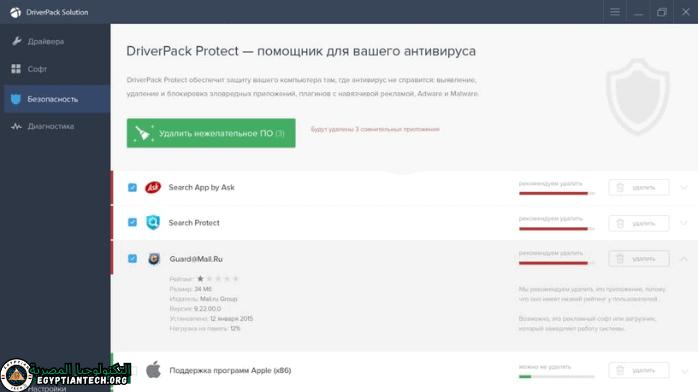Click the Search Protect app icon

click(x=153, y=222)
